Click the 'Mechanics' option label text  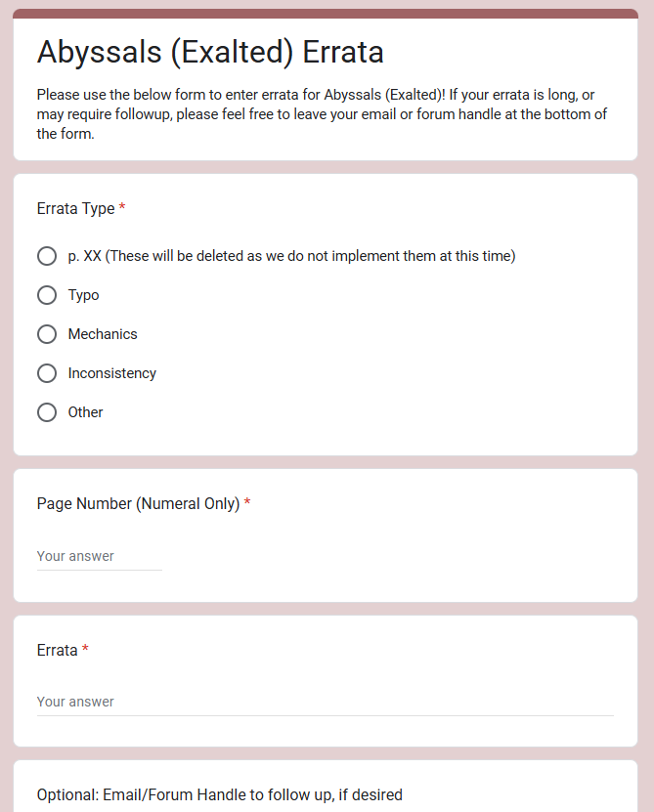tap(103, 334)
